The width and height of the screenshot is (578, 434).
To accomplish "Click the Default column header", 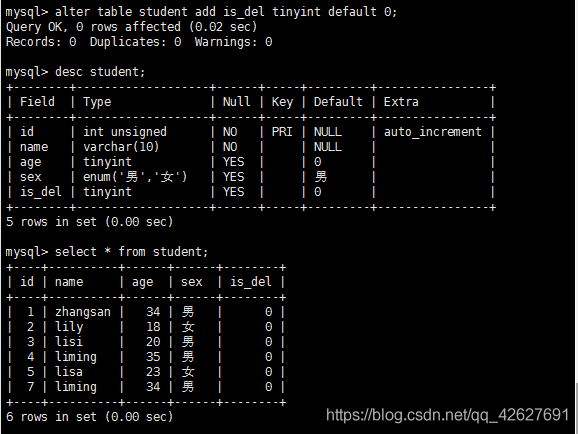I will 338,102.
